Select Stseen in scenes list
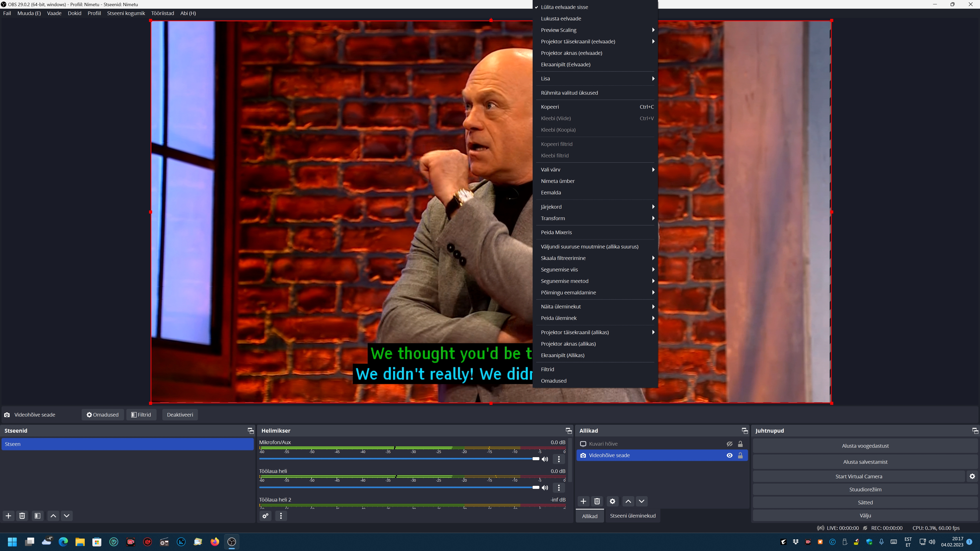This screenshot has width=980, height=551. click(127, 444)
